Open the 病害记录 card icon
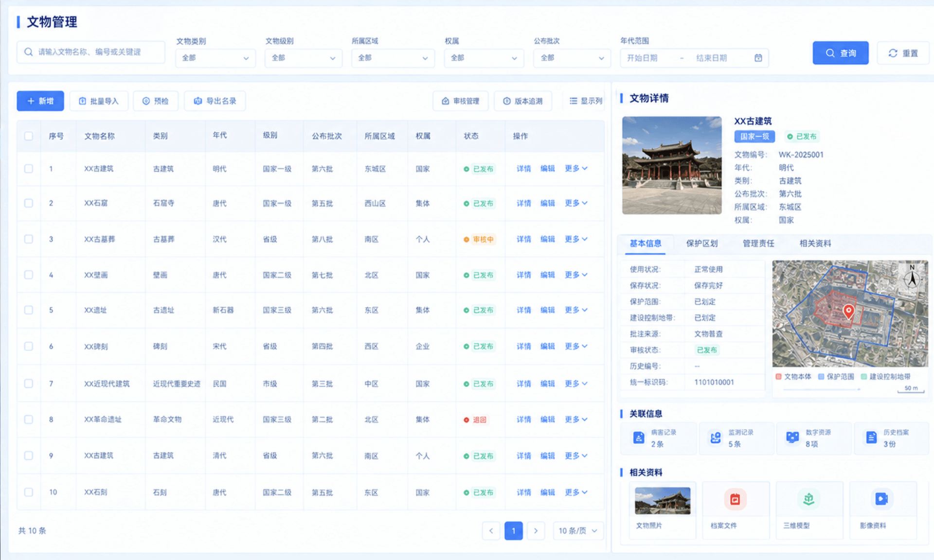Image resolution: width=934 pixels, height=560 pixels. click(x=638, y=438)
